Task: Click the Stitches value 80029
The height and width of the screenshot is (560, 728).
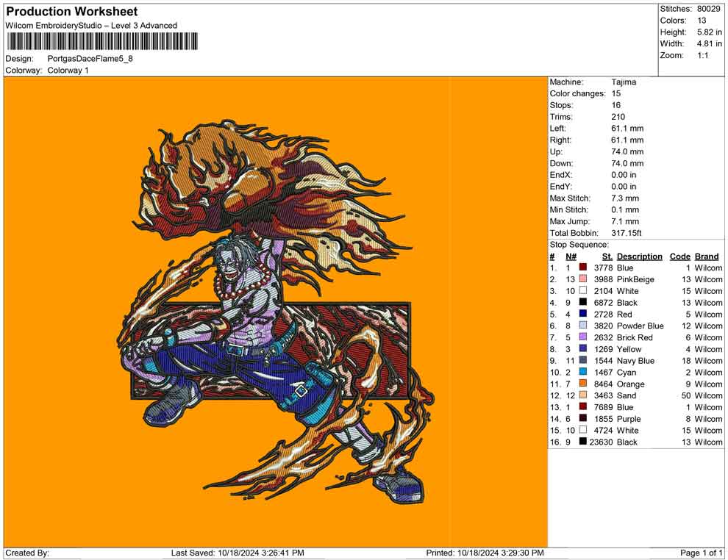Action: (x=708, y=9)
